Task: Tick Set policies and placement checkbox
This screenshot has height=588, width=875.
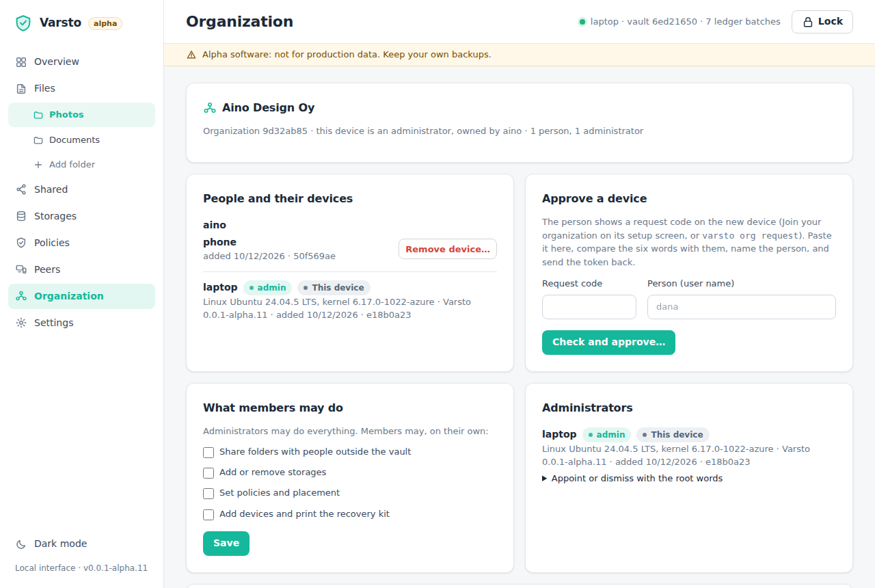Action: tap(208, 494)
